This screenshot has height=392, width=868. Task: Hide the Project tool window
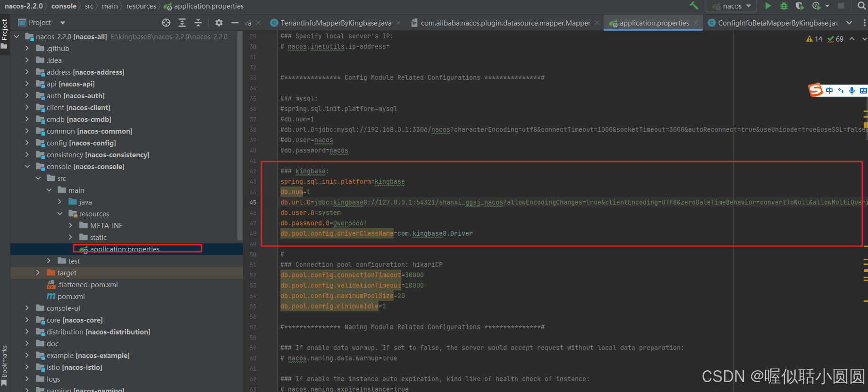tap(235, 23)
